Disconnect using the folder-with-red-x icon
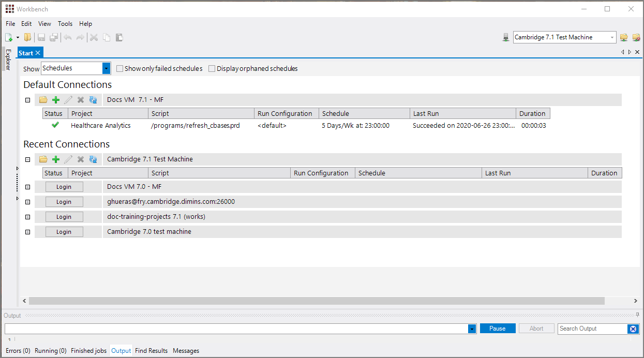The height and width of the screenshot is (358, 644). tap(636, 37)
